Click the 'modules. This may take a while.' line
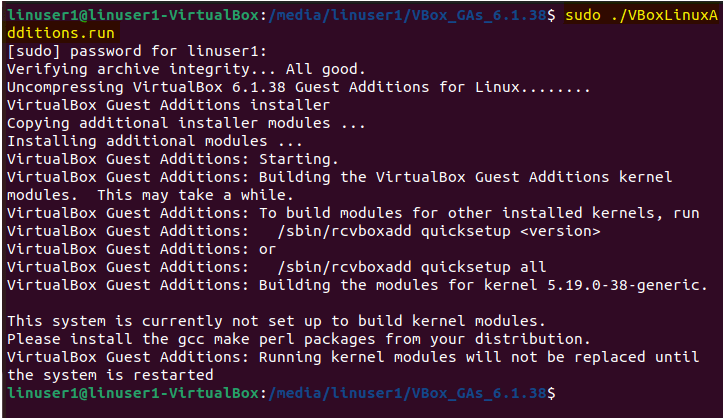 (x=150, y=195)
